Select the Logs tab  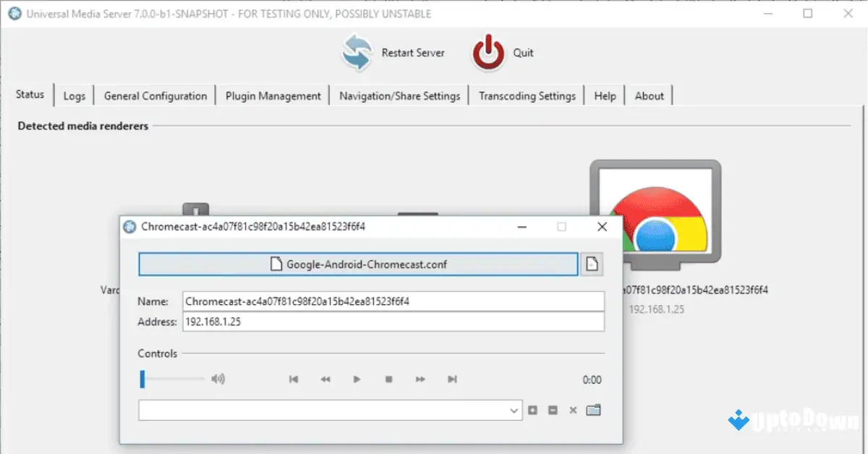tap(75, 95)
